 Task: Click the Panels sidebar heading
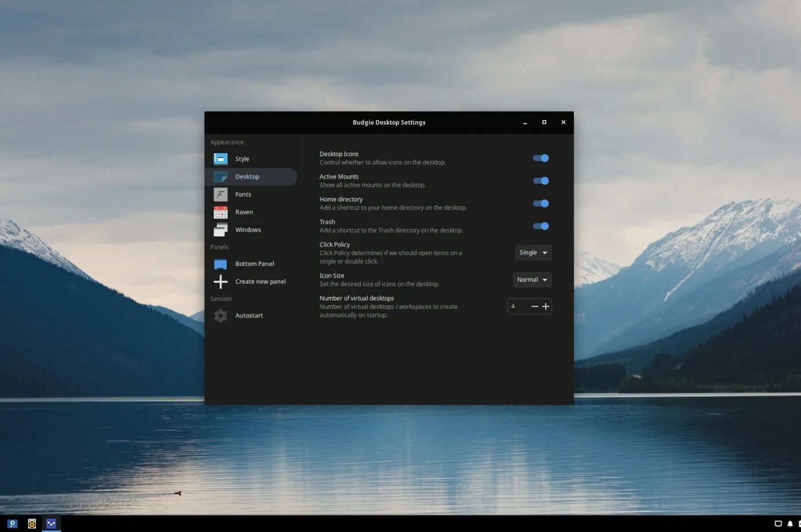219,247
